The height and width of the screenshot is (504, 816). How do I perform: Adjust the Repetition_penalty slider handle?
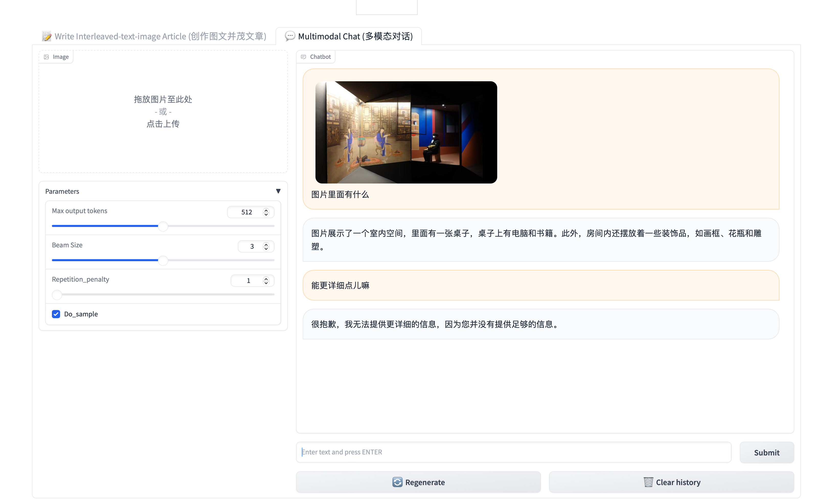point(57,295)
